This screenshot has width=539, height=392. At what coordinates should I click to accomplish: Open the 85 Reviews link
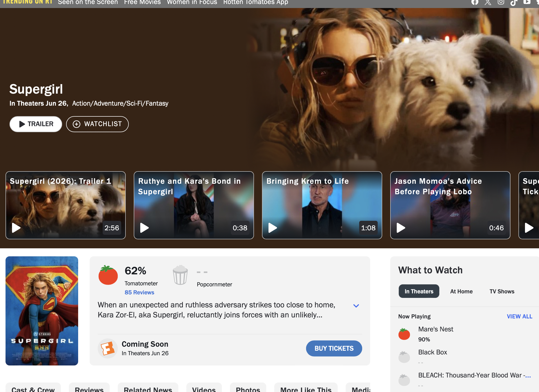pos(139,292)
